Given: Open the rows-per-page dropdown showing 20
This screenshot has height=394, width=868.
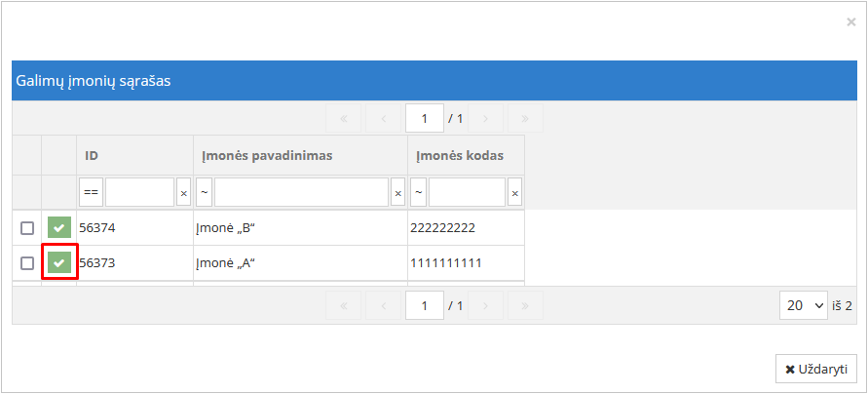Looking at the screenshot, I should (804, 305).
